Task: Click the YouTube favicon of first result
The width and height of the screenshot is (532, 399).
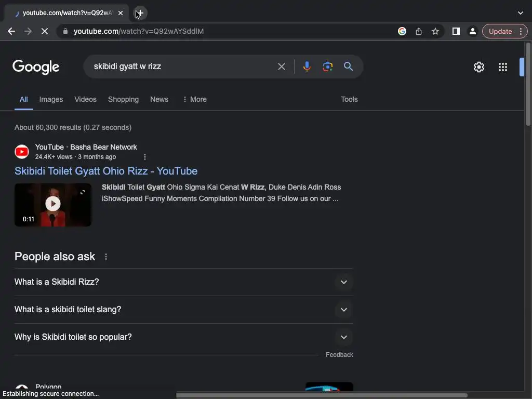Action: (22, 152)
